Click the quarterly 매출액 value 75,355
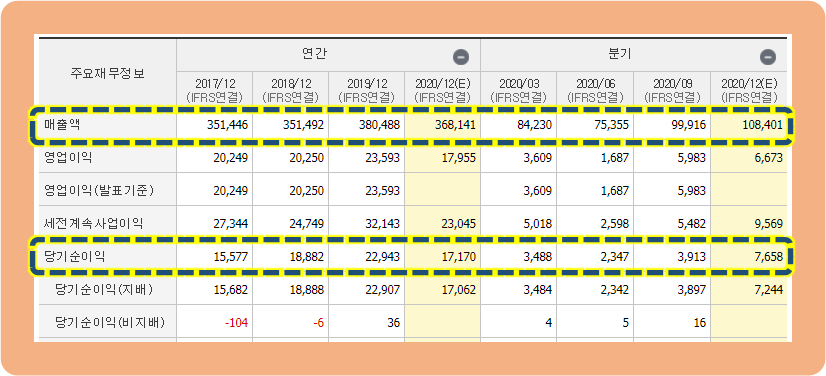This screenshot has width=826, height=376. click(x=611, y=126)
